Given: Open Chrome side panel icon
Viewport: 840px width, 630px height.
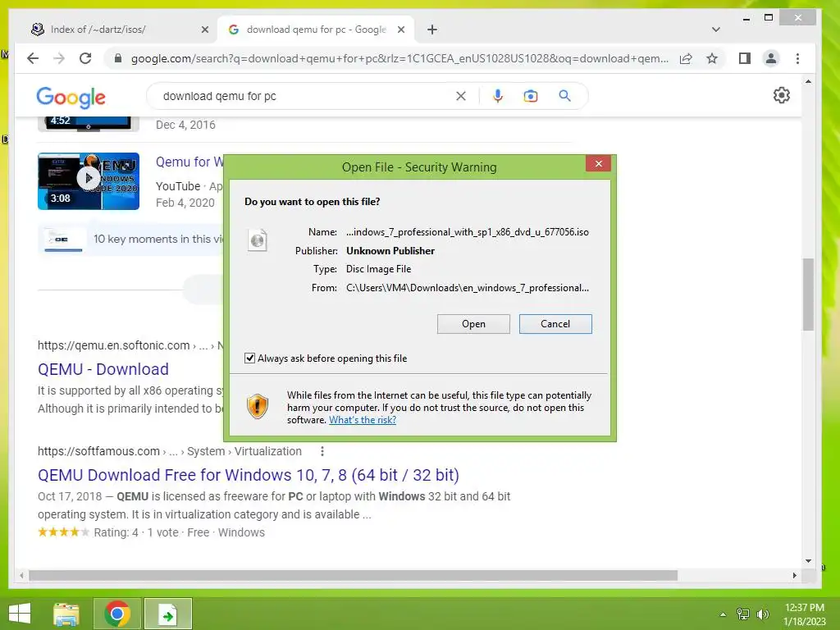Looking at the screenshot, I should pos(745,58).
